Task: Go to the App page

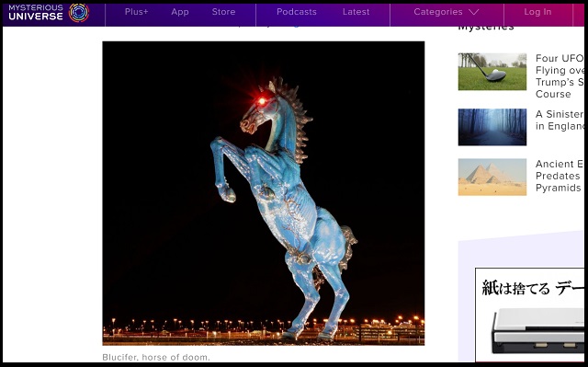Action: [180, 12]
